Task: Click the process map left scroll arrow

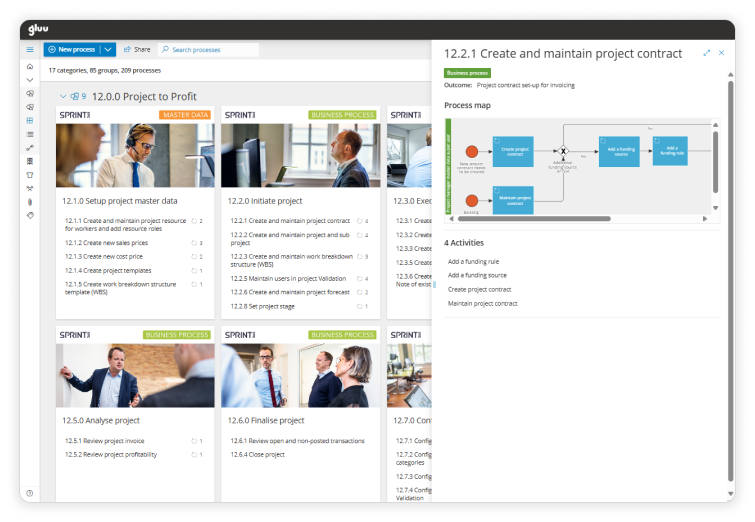Action: [x=451, y=219]
